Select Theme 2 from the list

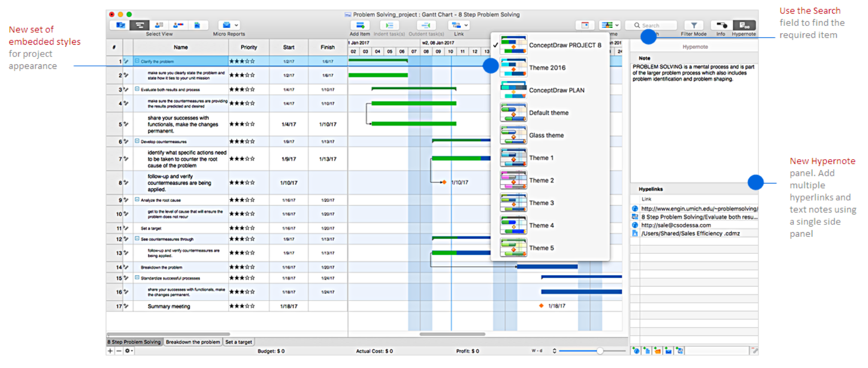[551, 180]
